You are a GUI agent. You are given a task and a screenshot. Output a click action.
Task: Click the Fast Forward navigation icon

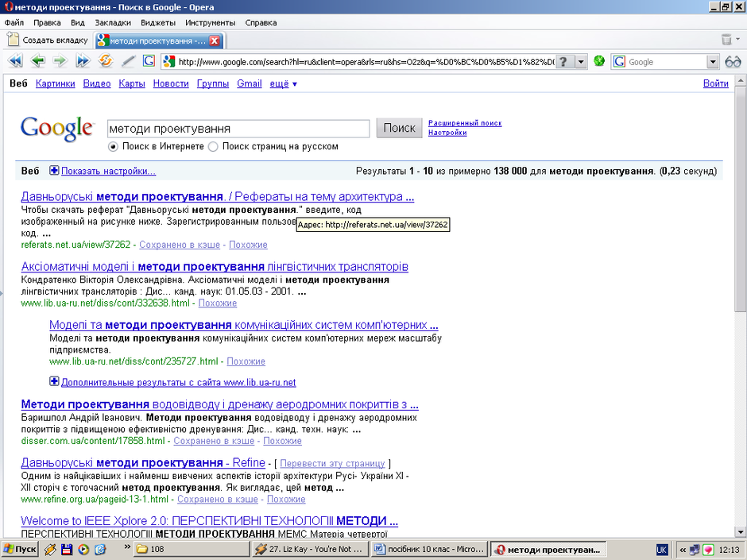[x=83, y=61]
